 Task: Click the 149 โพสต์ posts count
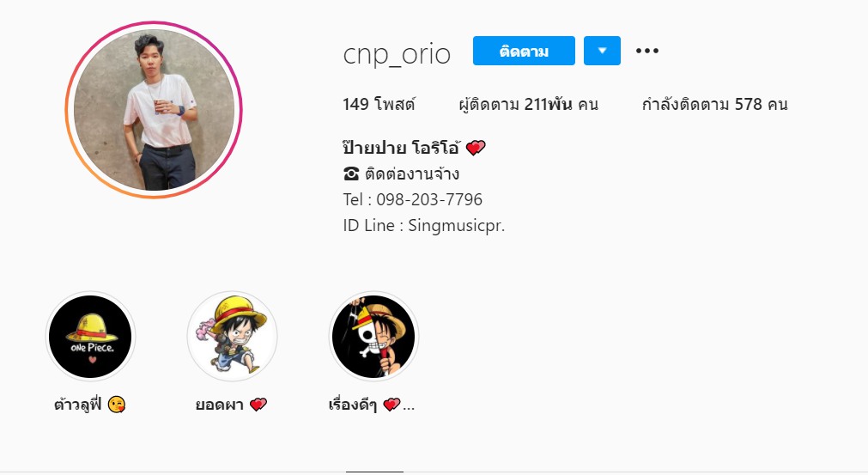(379, 104)
